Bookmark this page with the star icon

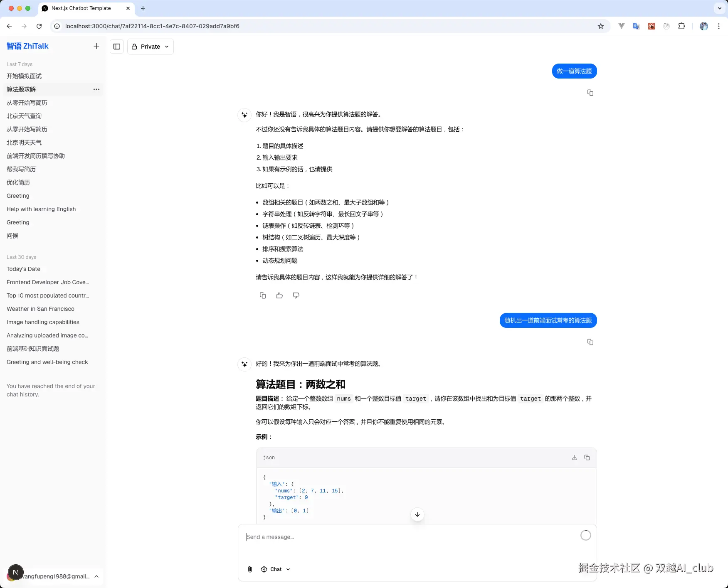[600, 26]
